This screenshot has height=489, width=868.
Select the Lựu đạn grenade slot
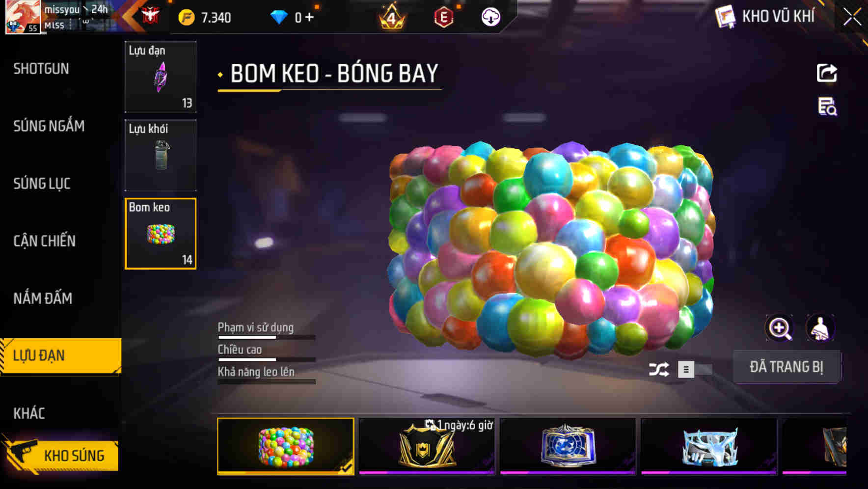[161, 77]
